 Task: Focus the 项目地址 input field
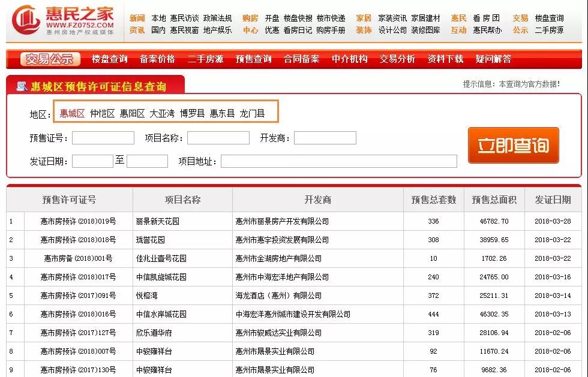tap(339, 161)
